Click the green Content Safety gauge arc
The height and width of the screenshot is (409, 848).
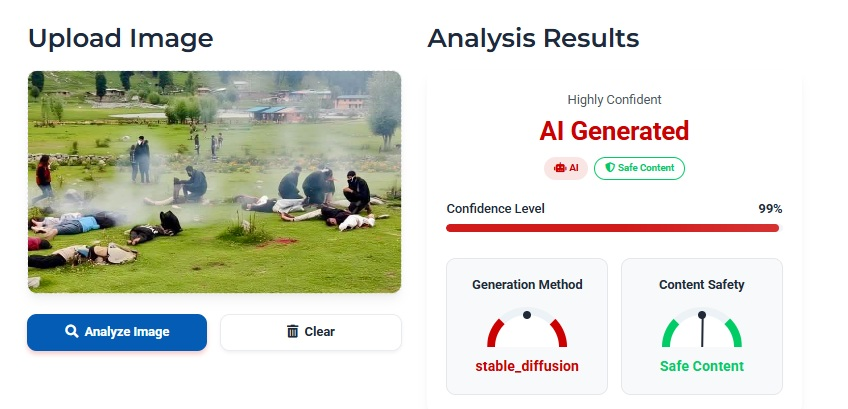tap(702, 328)
